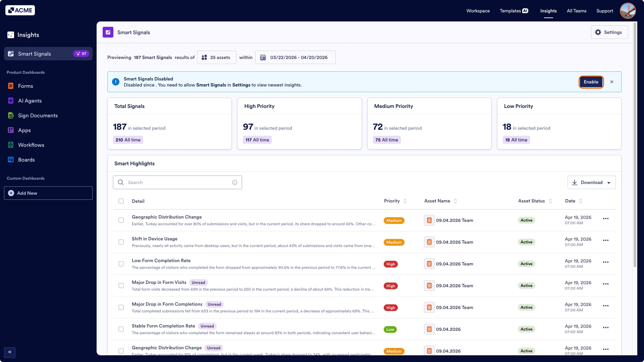Select the Major Drop in Form Visits checkbox
The height and width of the screenshot is (362, 644).
click(x=121, y=286)
